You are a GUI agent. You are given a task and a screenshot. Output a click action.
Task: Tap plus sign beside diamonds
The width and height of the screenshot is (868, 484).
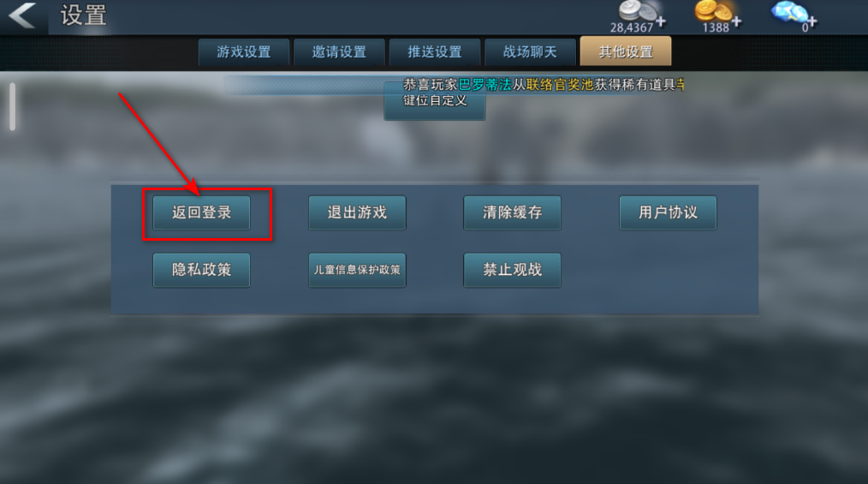812,21
